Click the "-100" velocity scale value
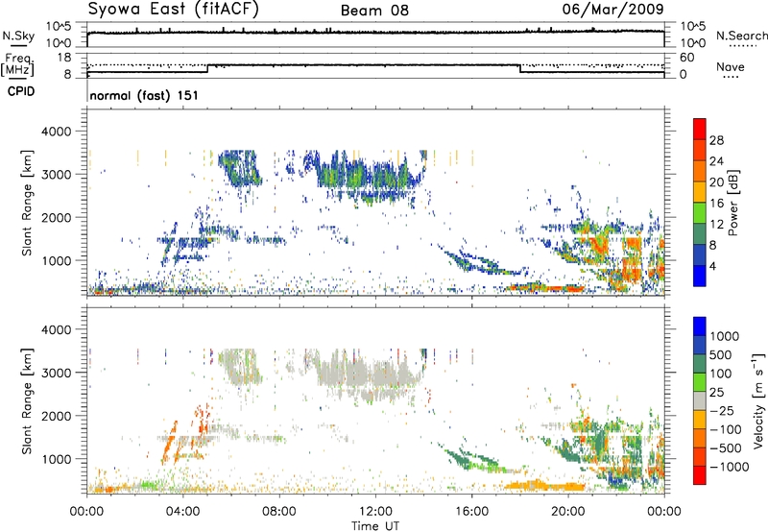This screenshot has height=532, width=768. click(726, 429)
